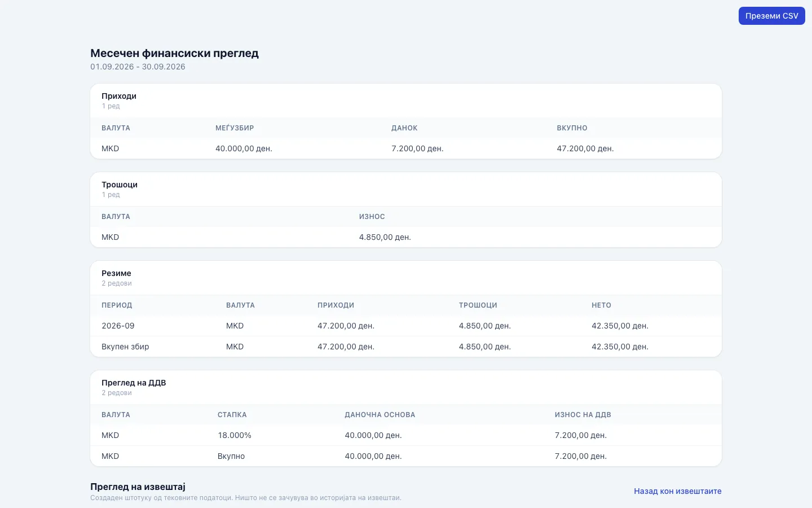Image resolution: width=812 pixels, height=508 pixels.
Task: Select the 1 ред count under Трошоци heading
Action: click(x=111, y=195)
